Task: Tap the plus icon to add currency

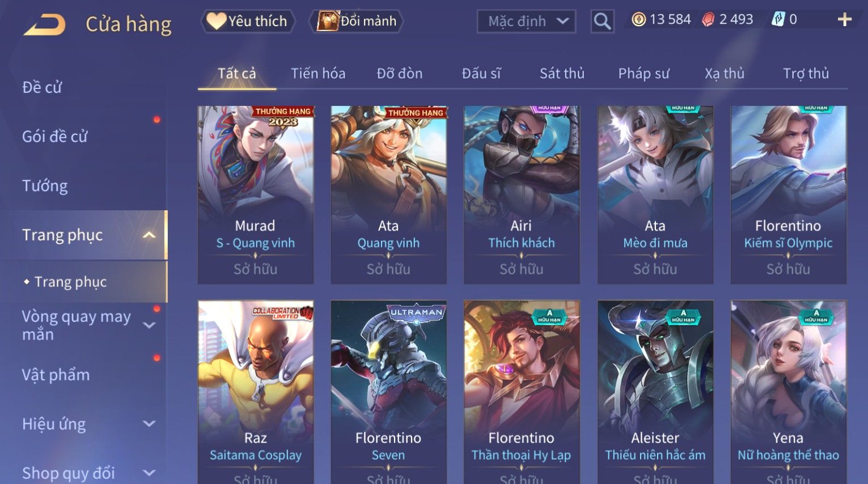Action: [x=845, y=20]
